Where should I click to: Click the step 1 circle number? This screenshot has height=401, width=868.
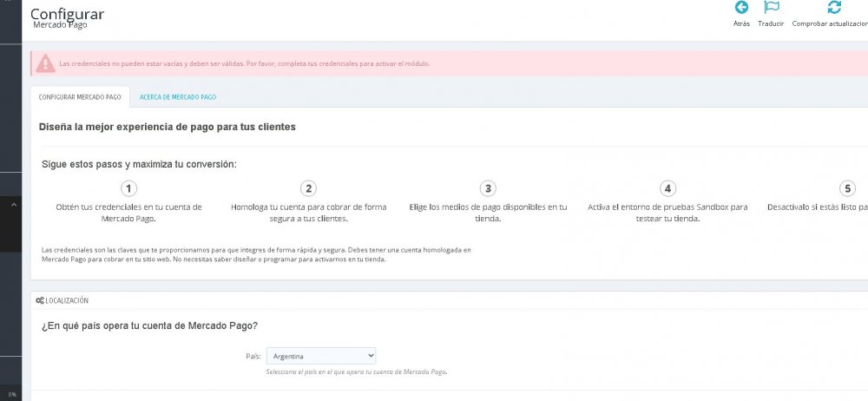(128, 189)
